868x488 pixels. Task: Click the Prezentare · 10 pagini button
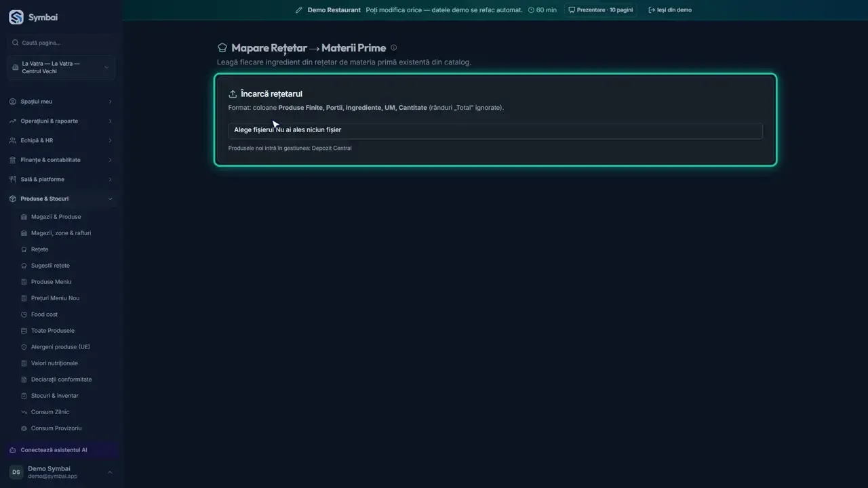(601, 10)
